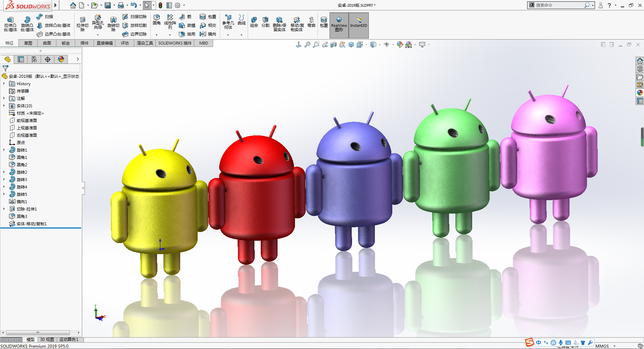Click the Extruded Boss/Base (拉伸凸台/基体) tool
The image size is (644, 349).
coord(10,24)
